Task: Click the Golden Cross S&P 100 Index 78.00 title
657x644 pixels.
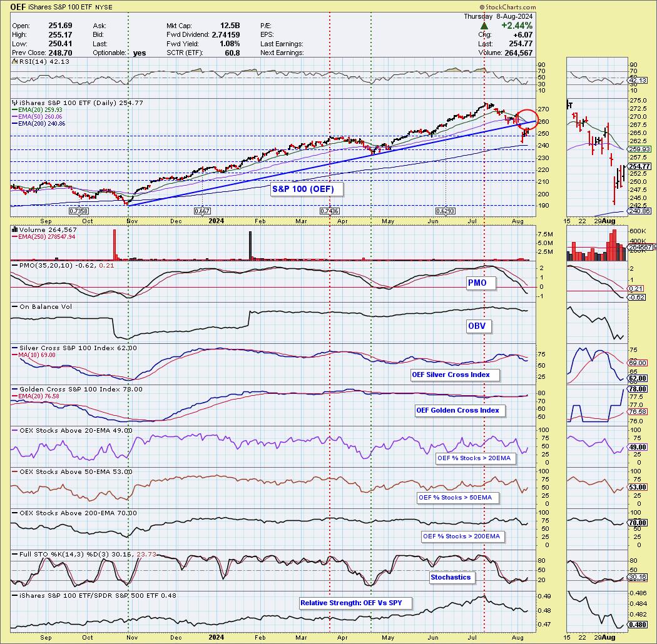Action: coord(81,389)
